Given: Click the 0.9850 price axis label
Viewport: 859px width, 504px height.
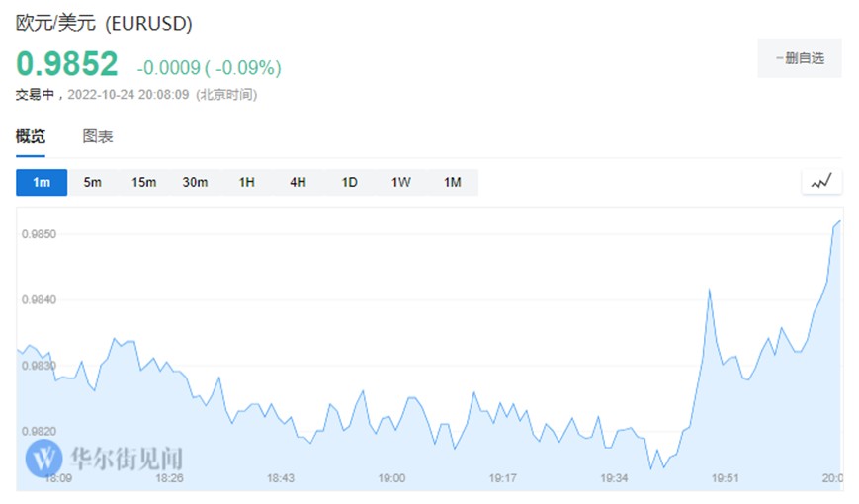Looking at the screenshot, I should 38,234.
